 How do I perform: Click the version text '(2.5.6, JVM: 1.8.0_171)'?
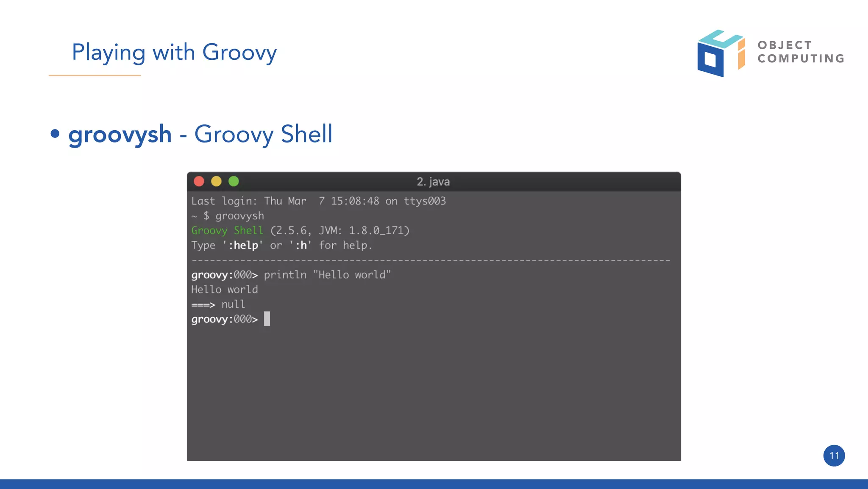tap(340, 231)
